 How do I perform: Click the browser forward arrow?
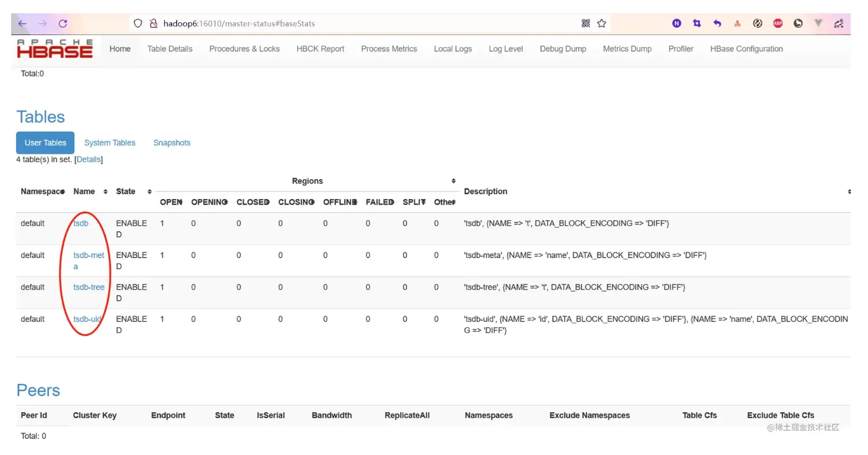[42, 24]
